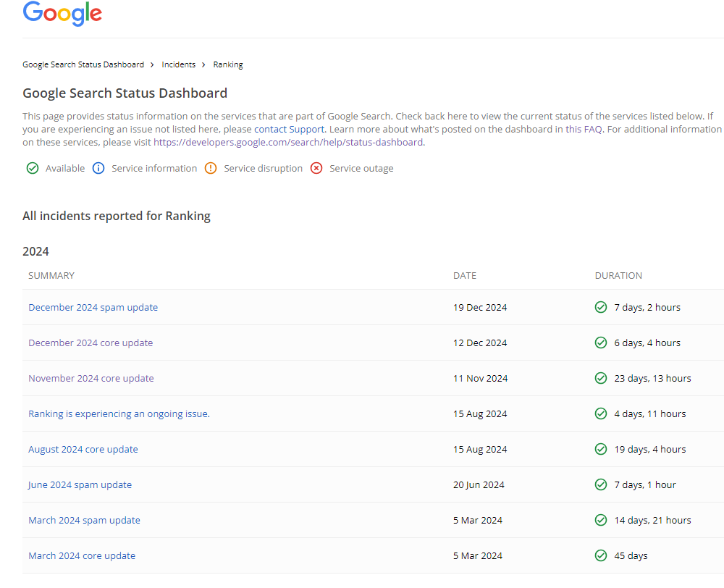Click status checkmark for June 2024 spam update
Viewport: 724px width, 588px height.
pos(601,484)
